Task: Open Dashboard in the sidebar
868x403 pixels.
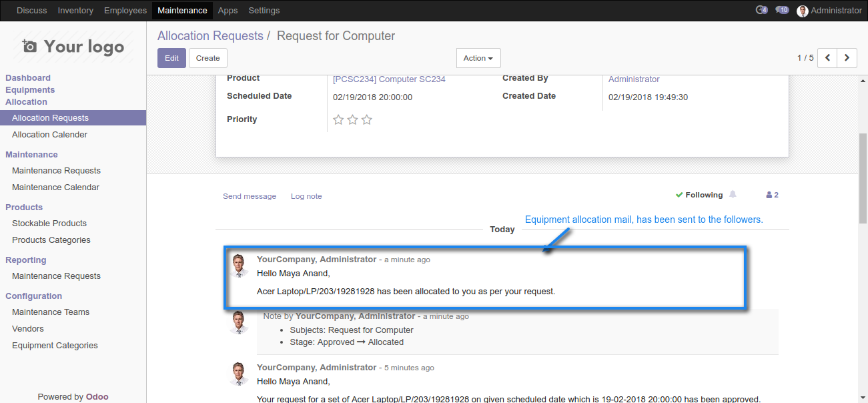Action: 28,78
